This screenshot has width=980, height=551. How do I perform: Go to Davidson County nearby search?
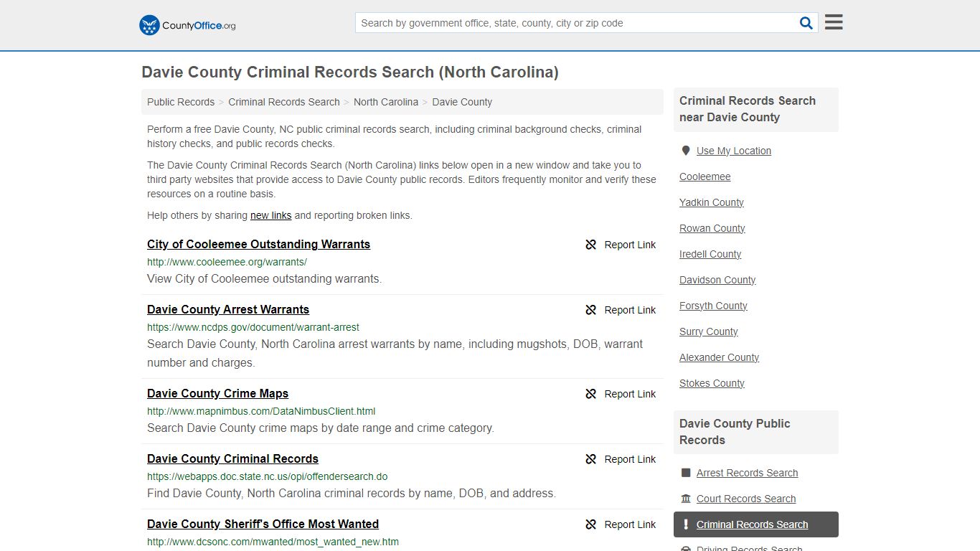pos(717,280)
